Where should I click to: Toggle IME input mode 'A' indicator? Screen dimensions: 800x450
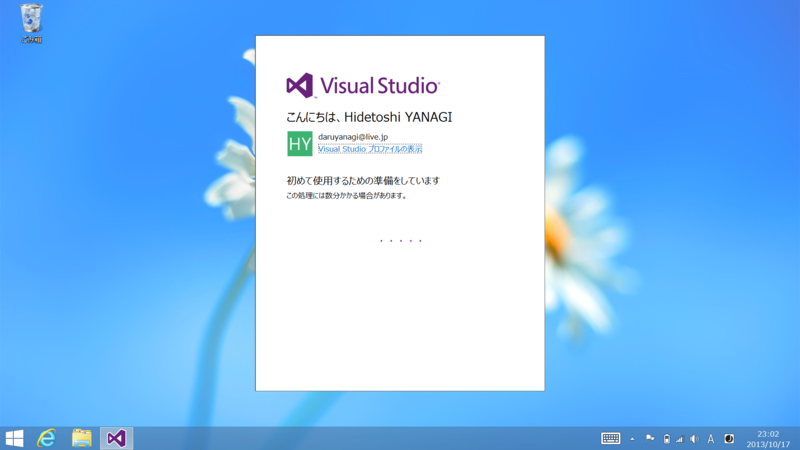tap(711, 439)
